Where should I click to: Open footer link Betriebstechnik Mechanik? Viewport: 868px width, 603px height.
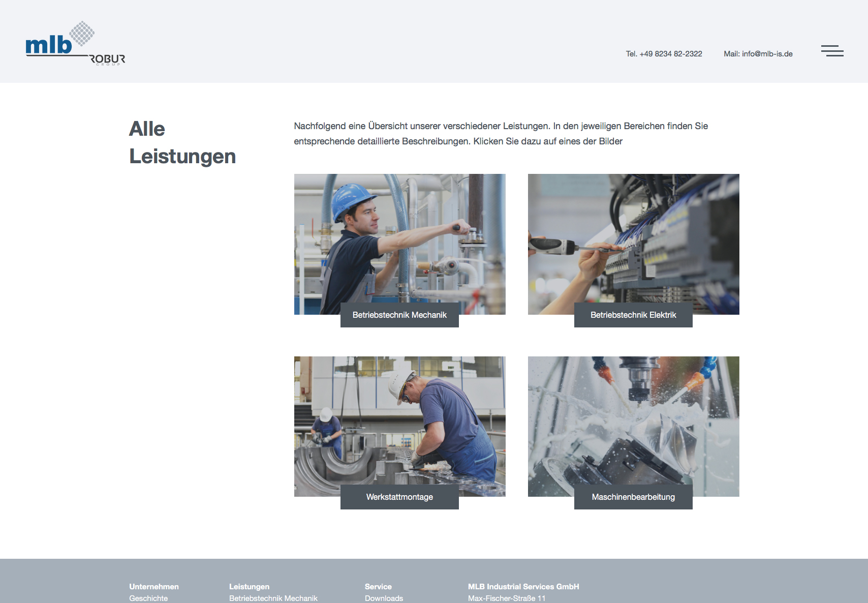273,598
